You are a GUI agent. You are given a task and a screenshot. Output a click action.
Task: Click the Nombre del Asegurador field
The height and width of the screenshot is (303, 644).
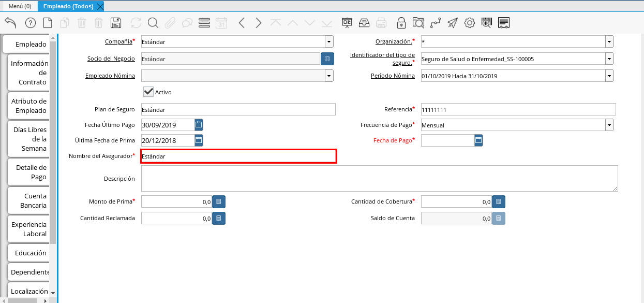pyautogui.click(x=238, y=156)
